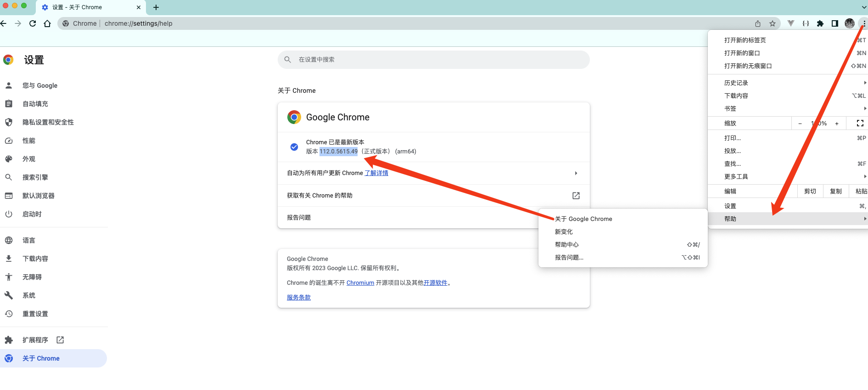Open the 服务条款 link
Screen dimensions: 868x390
pyautogui.click(x=299, y=298)
